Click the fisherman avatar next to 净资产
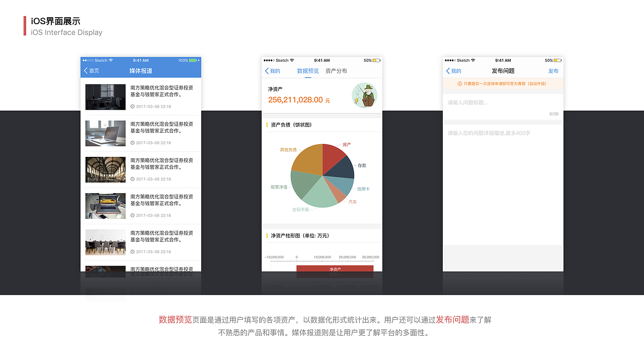 [364, 95]
